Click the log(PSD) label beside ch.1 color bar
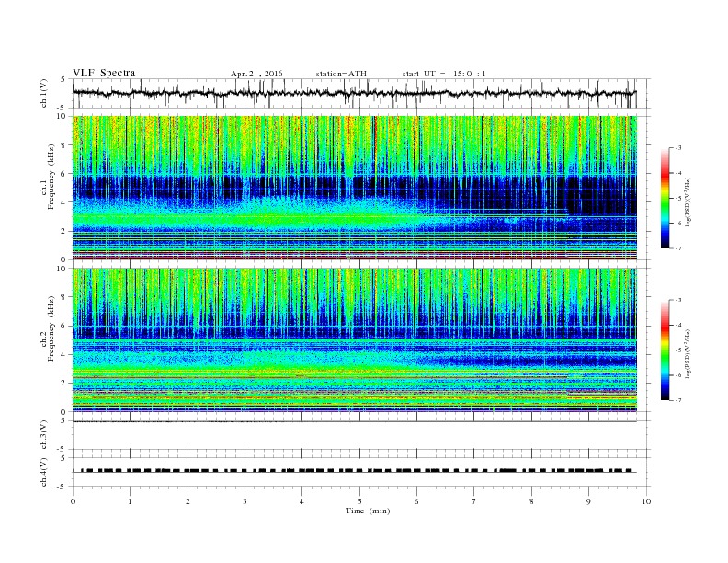Screen dimensions: 728x563 tap(688, 201)
